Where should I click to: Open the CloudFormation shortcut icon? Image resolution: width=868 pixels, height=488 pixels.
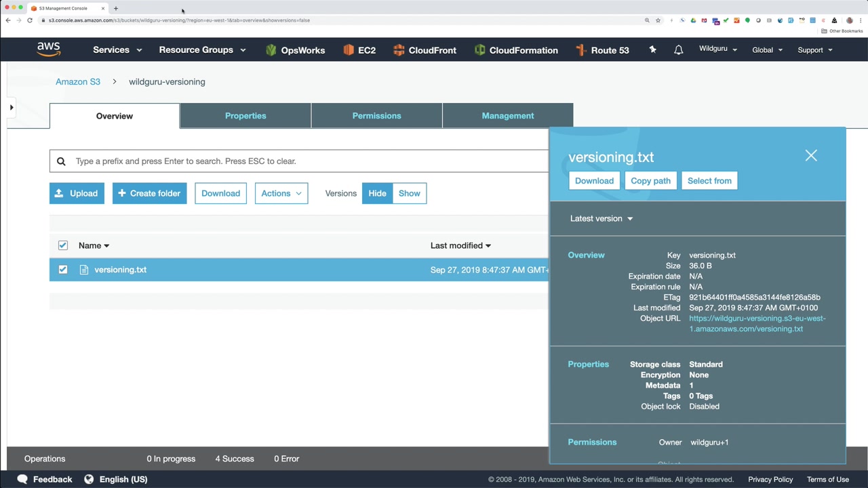click(x=480, y=50)
